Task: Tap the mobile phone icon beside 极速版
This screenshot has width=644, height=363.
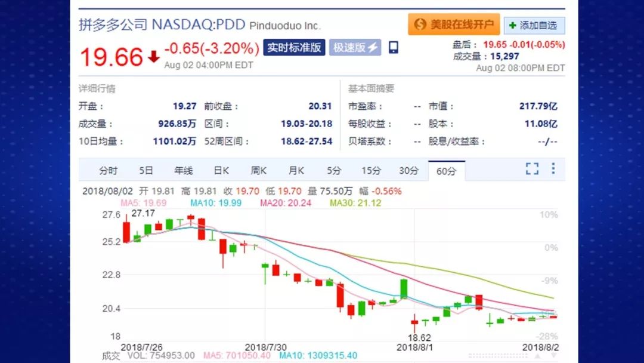Action: (393, 48)
